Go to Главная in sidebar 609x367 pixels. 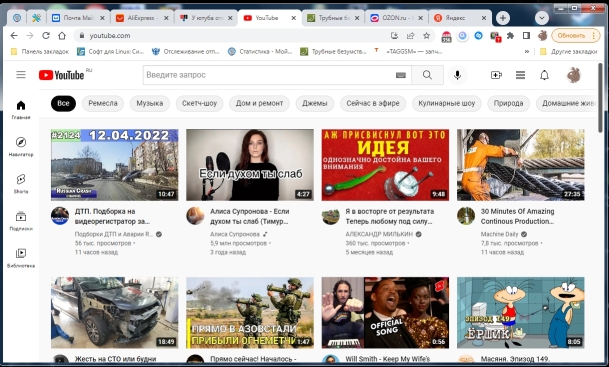(x=21, y=110)
